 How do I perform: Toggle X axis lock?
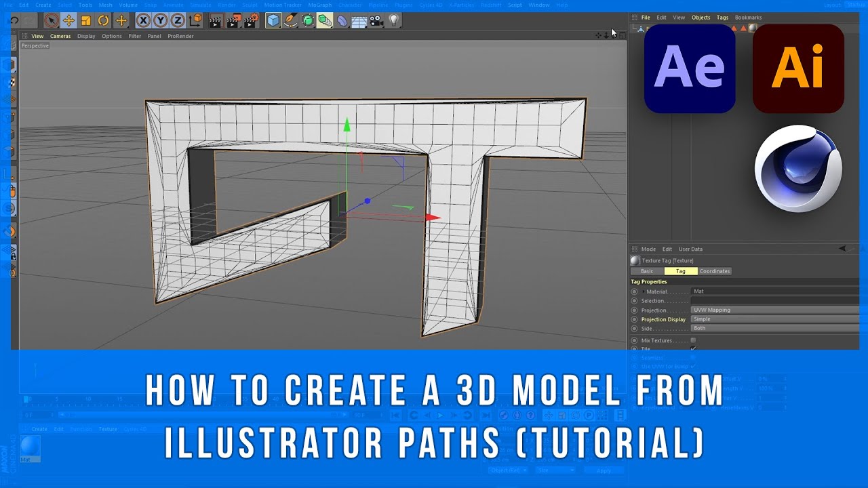[x=143, y=20]
